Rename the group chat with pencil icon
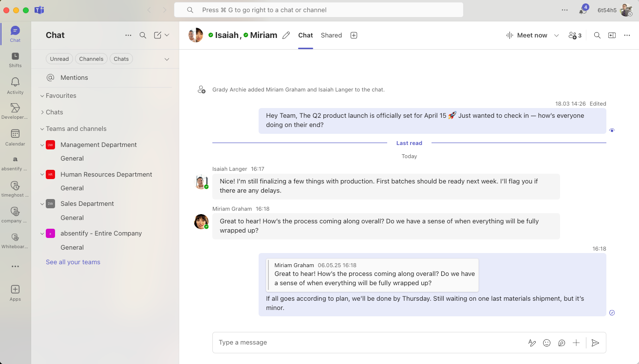This screenshot has height=364, width=639. point(286,35)
